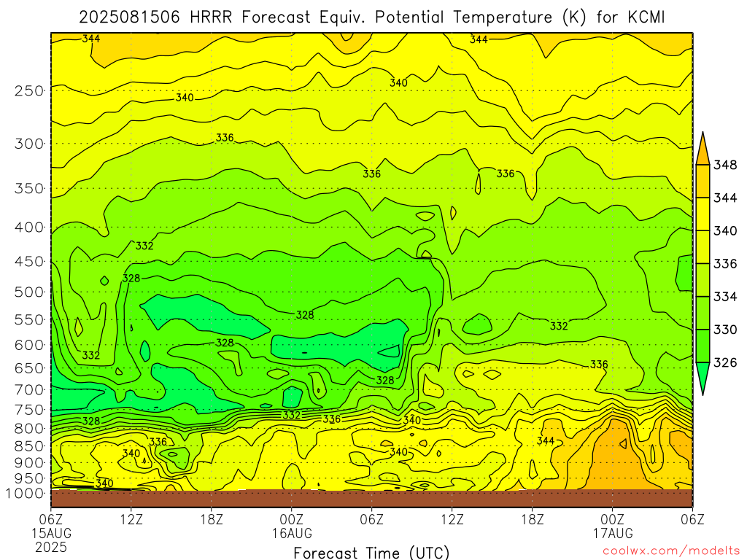Click the 340 value on color legend
Image resolution: width=747 pixels, height=560 pixels.
pyautogui.click(x=725, y=231)
